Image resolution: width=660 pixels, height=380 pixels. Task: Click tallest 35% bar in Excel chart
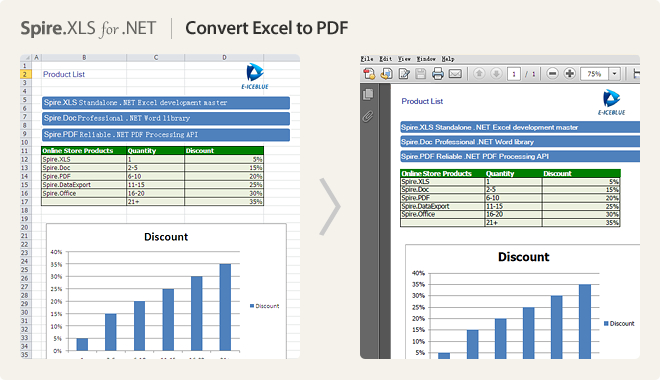[225, 307]
